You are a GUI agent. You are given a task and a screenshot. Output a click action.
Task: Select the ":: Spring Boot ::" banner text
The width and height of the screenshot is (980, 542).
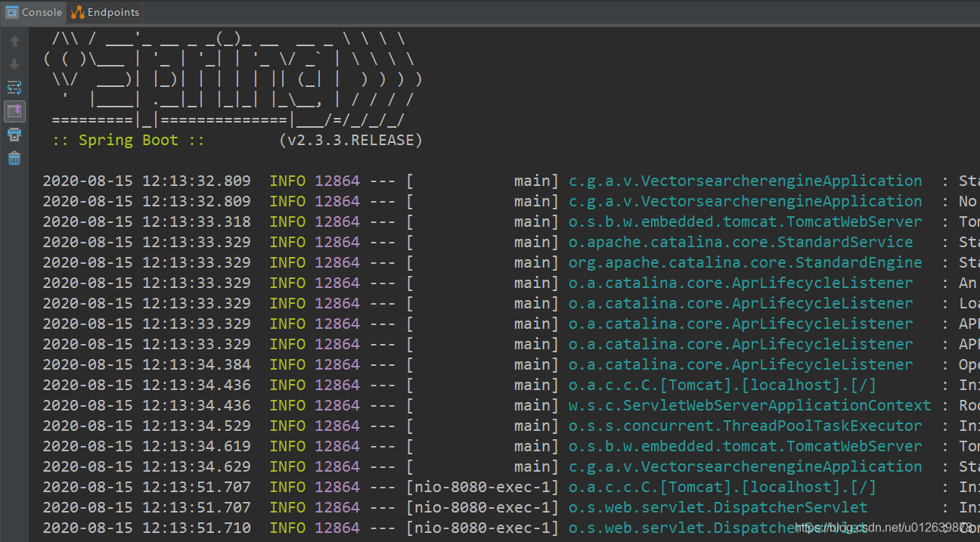pyautogui.click(x=129, y=140)
